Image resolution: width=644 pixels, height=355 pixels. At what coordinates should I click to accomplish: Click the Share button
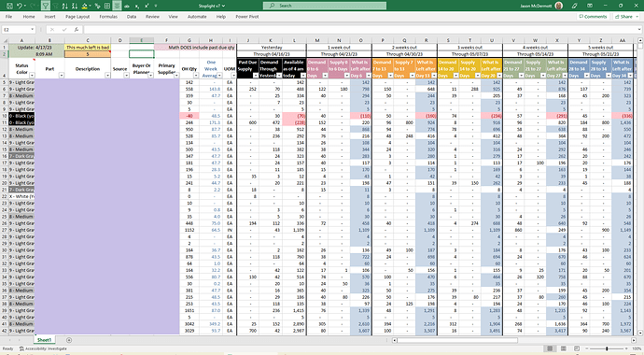tap(623, 17)
